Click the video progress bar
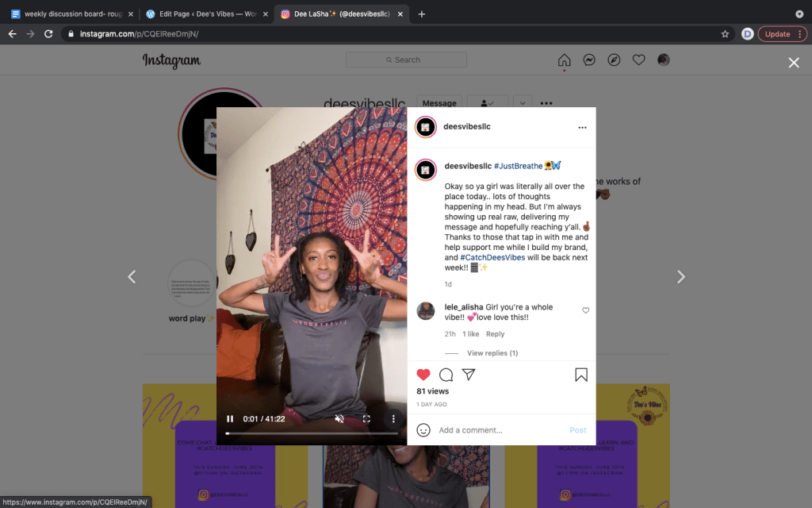Screen dimensions: 812x508 tap(312, 433)
